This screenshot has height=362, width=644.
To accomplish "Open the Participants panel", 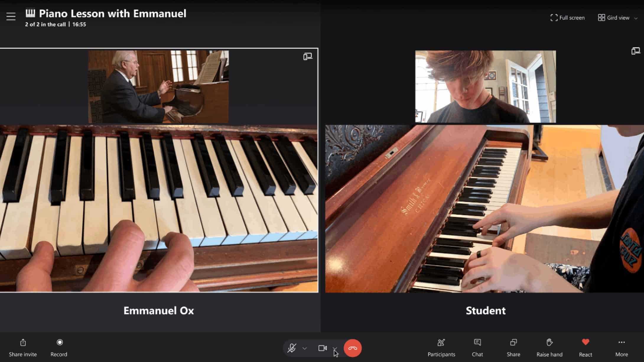I will click(x=441, y=348).
